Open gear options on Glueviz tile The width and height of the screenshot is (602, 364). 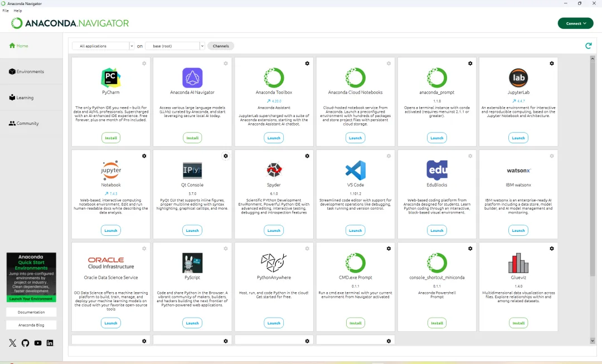point(552,249)
